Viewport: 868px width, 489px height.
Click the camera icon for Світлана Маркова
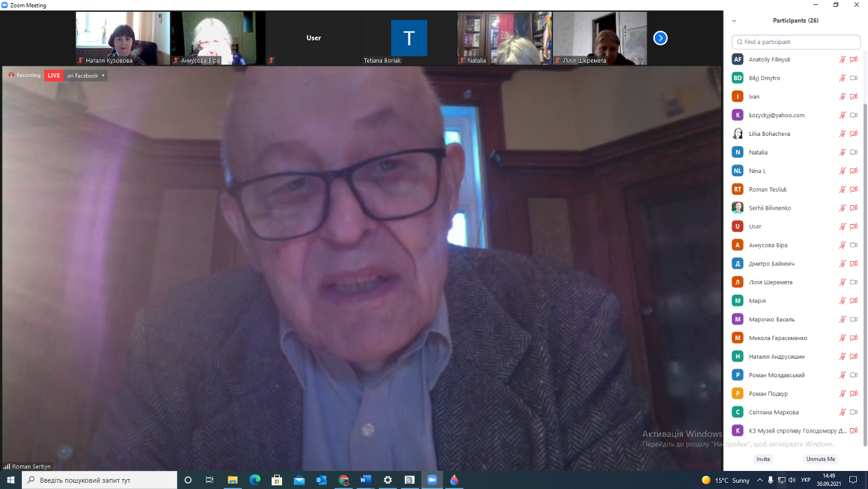(854, 412)
